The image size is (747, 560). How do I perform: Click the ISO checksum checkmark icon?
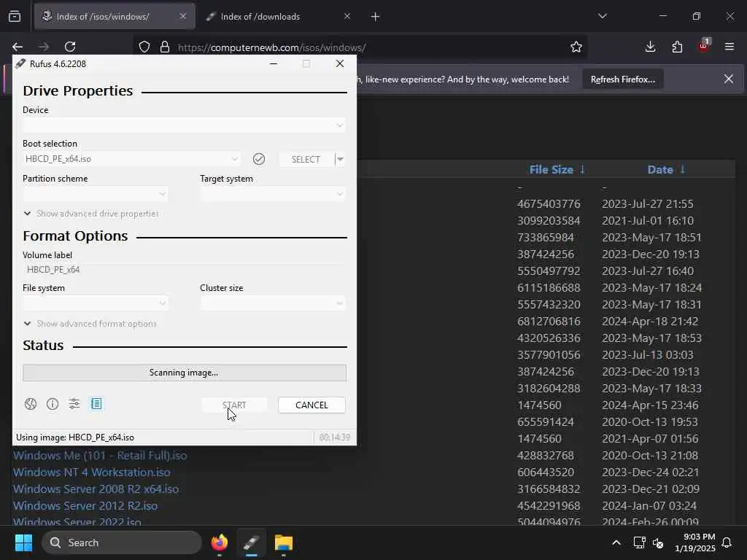pyautogui.click(x=259, y=159)
